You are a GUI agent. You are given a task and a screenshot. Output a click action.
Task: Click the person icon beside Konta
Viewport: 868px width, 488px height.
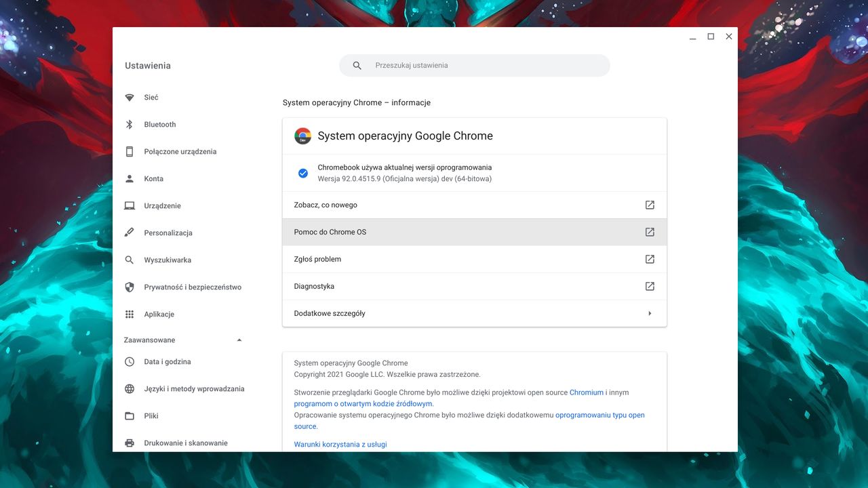(130, 179)
